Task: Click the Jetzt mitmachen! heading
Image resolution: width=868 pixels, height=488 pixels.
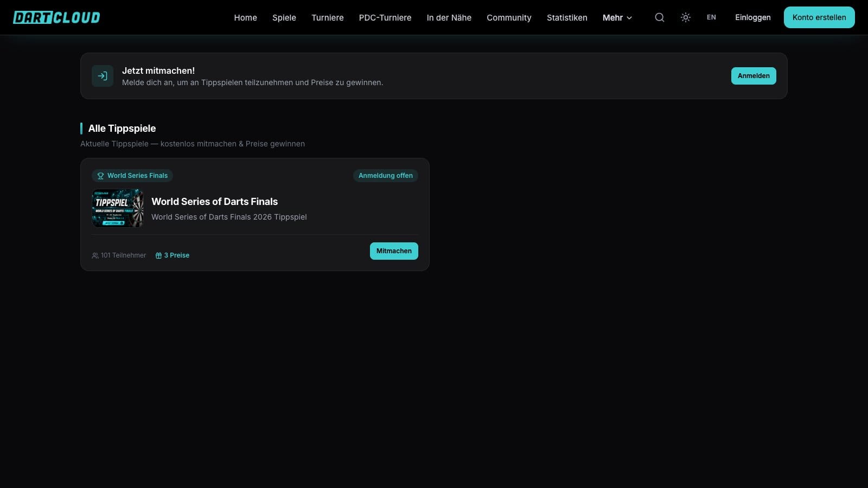Action: coord(158,70)
